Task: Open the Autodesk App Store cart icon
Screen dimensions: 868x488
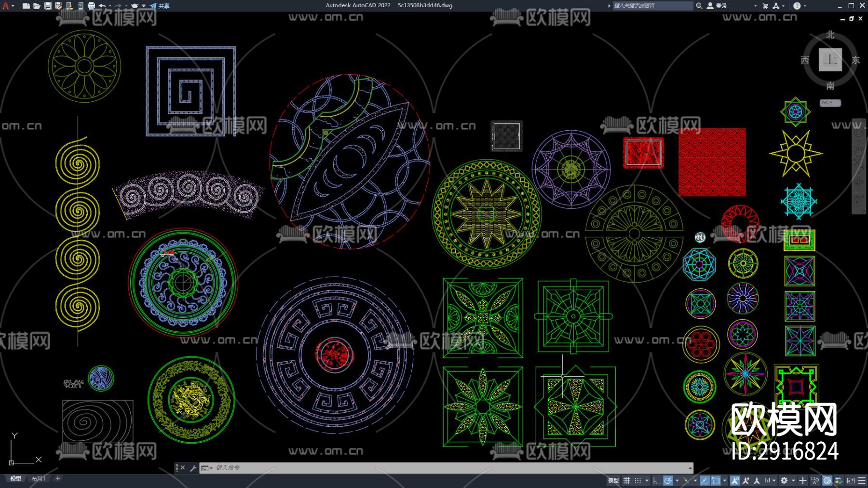Action: tap(765, 6)
